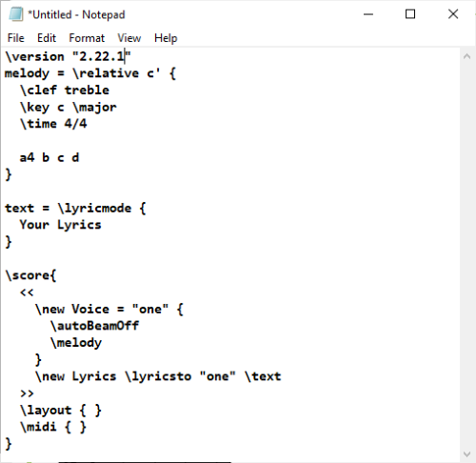Click on the \layout { } line
This screenshot has width=476, height=463.
(61, 410)
